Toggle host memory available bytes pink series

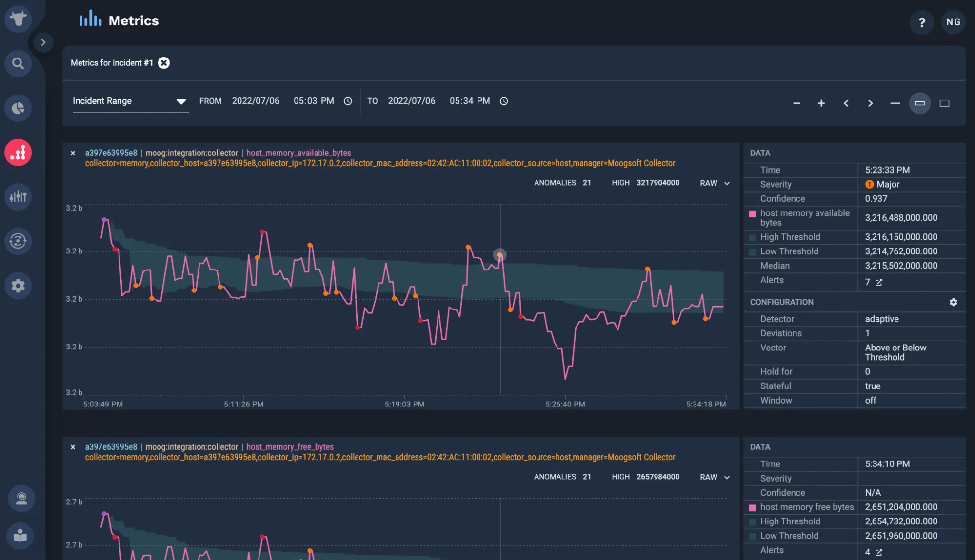tap(752, 214)
